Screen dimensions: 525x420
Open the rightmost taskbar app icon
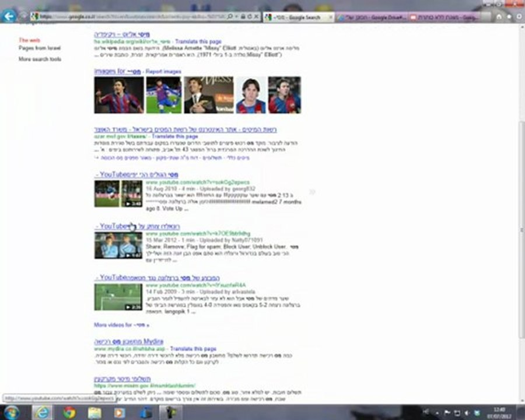click(x=171, y=412)
